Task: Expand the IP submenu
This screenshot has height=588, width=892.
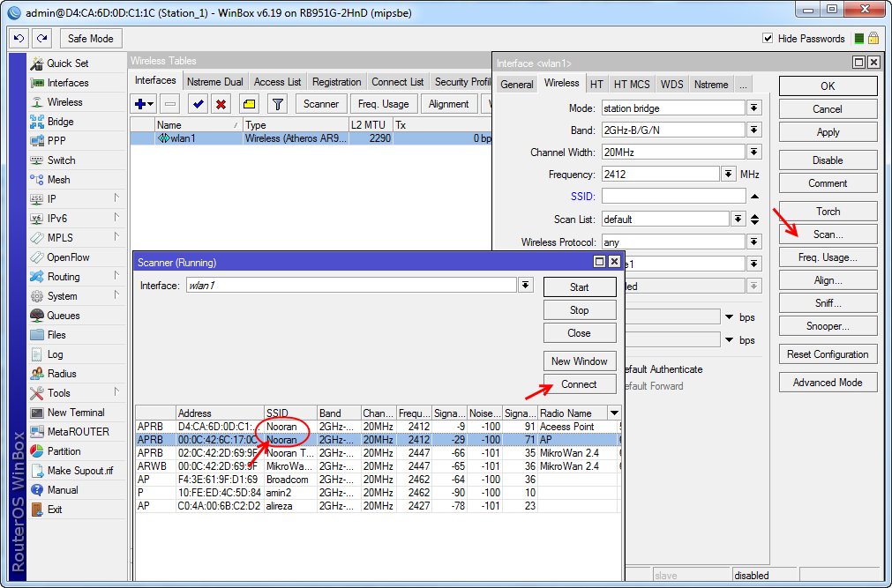Action: [x=116, y=197]
